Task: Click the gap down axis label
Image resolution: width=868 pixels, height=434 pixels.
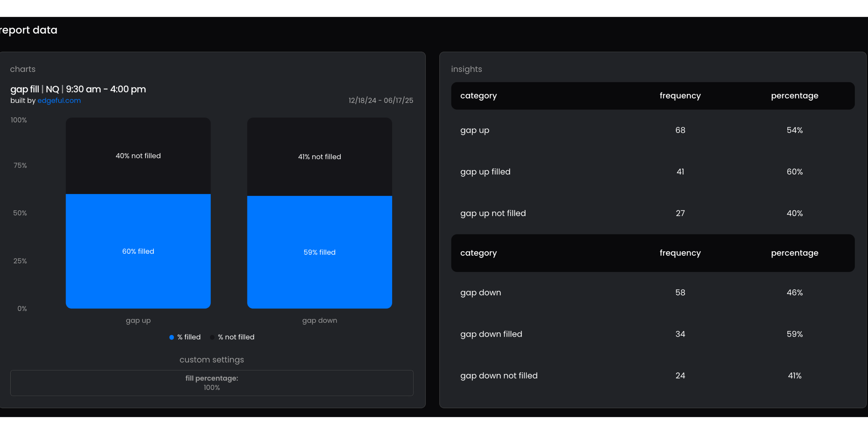Action: click(x=319, y=321)
